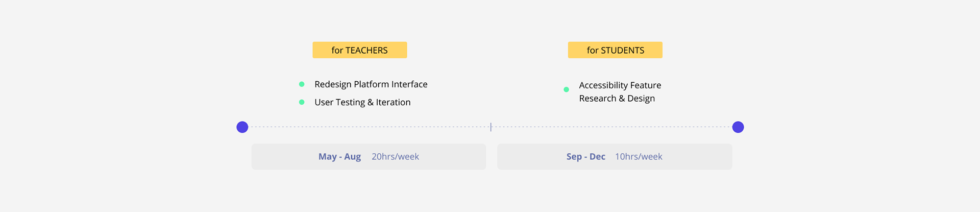980x212 pixels.
Task: Select the 'User Testing & Iteration' text
Action: pos(362,102)
